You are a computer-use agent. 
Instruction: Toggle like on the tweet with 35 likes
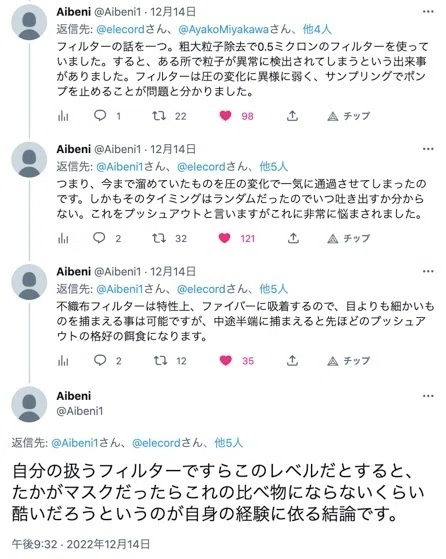coord(226,360)
